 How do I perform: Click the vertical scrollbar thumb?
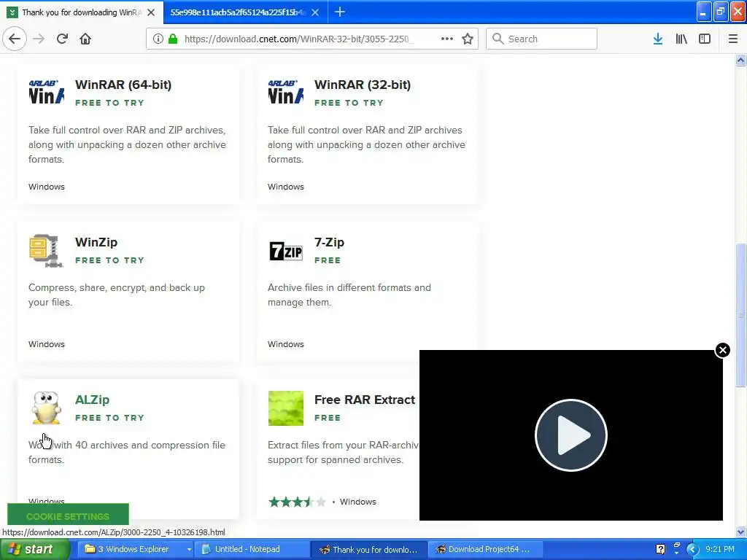point(740,314)
